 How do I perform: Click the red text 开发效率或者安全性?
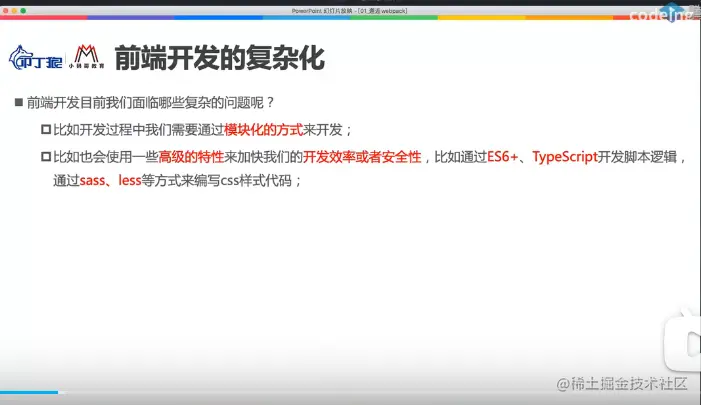point(362,157)
